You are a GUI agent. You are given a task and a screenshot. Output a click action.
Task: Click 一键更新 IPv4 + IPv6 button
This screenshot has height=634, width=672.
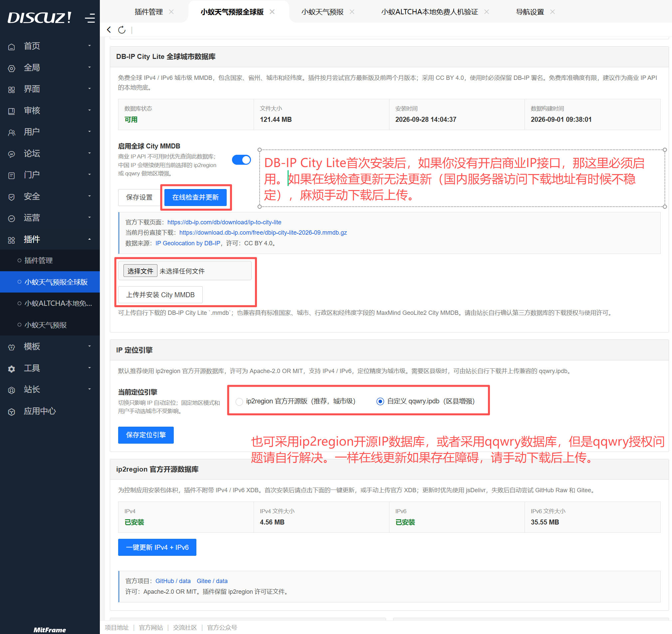pyautogui.click(x=157, y=547)
